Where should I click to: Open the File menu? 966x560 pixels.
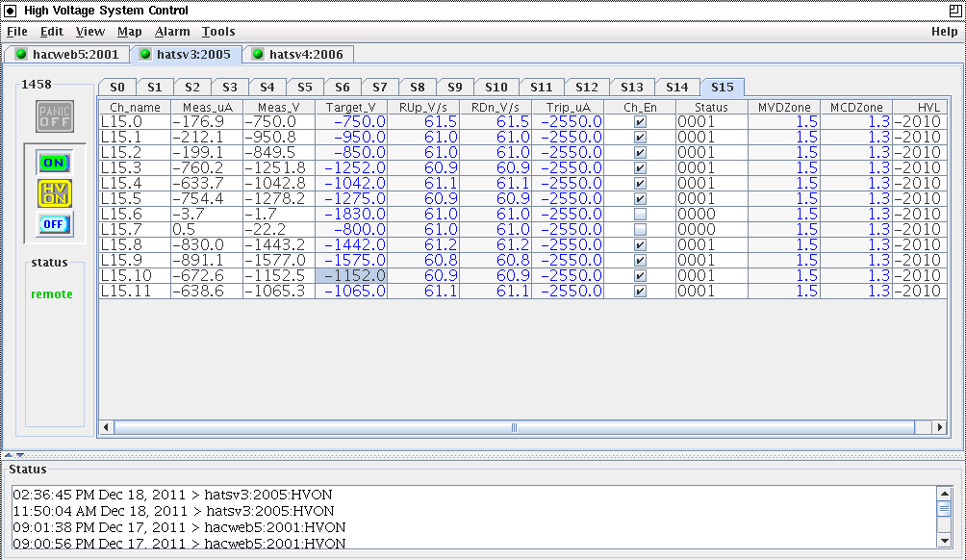pos(17,32)
